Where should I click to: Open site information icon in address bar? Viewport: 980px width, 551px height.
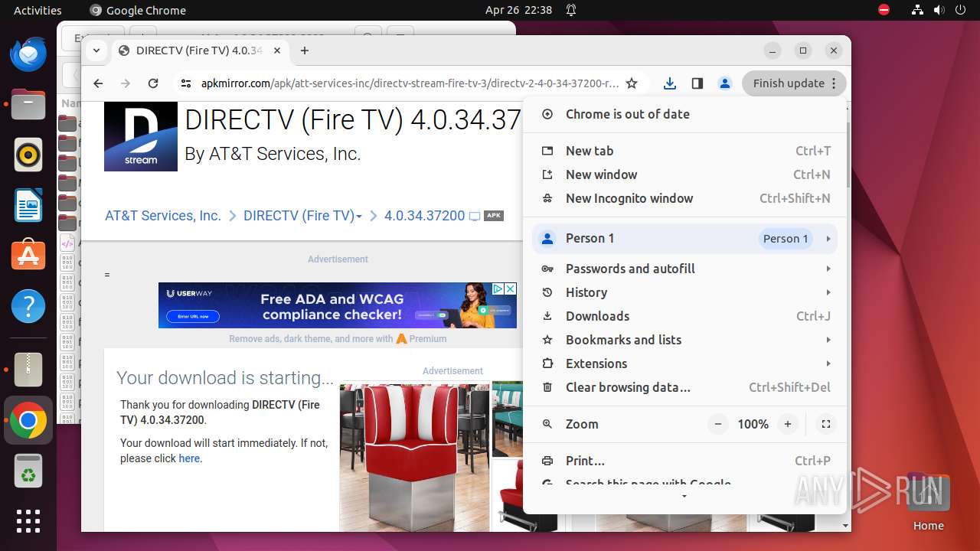tap(185, 83)
